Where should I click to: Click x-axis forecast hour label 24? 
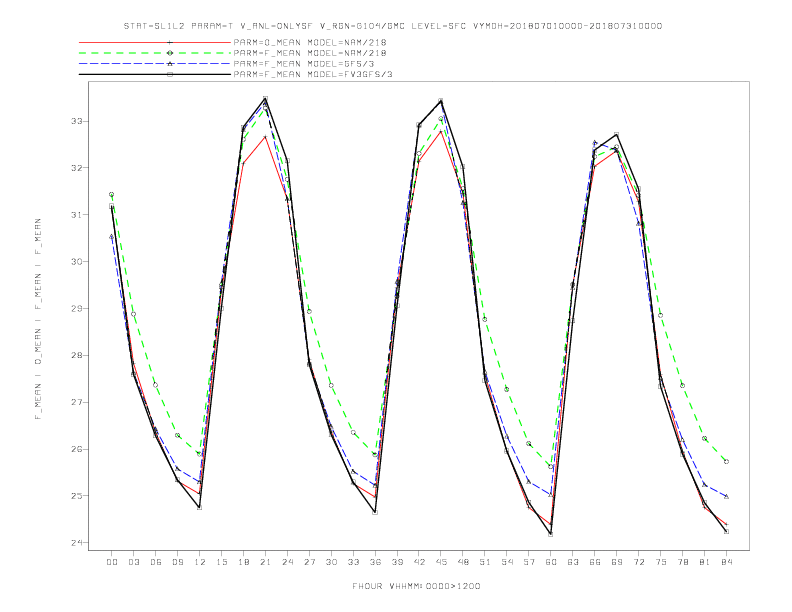coord(287,562)
